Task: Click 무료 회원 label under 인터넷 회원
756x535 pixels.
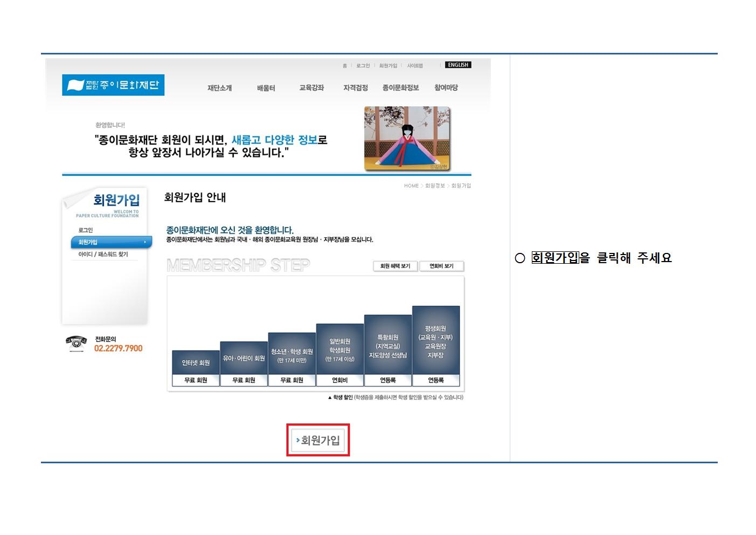Action: pyautogui.click(x=196, y=380)
